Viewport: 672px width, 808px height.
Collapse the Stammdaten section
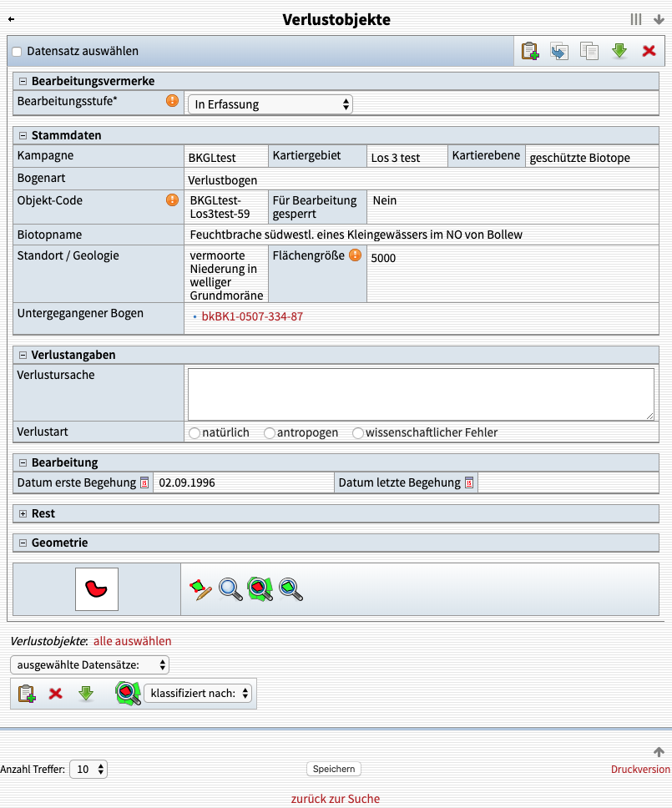click(x=23, y=135)
